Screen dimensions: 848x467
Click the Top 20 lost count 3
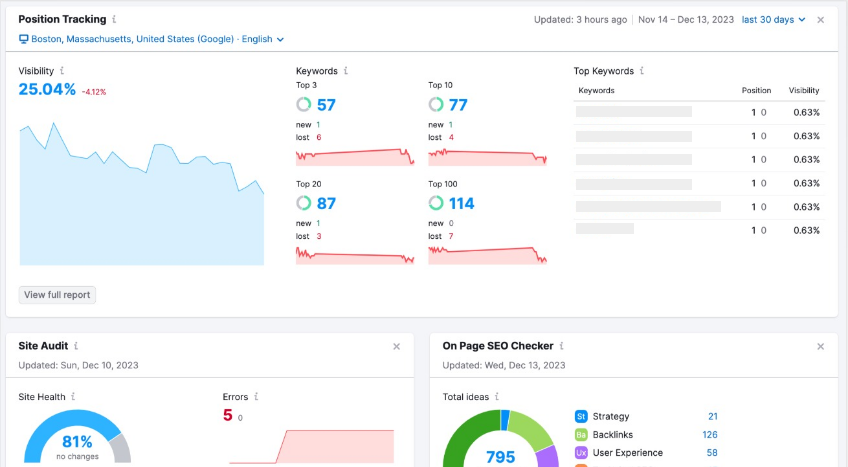point(319,236)
